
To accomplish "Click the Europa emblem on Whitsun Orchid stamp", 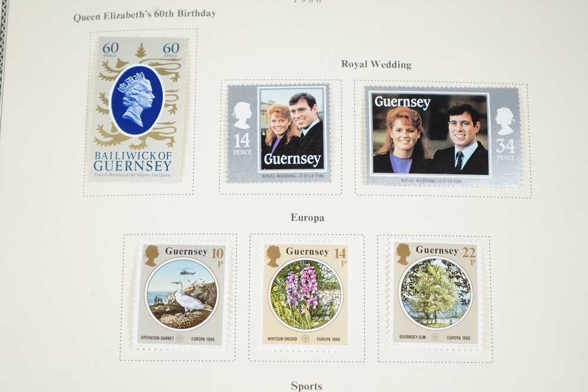I will tap(306, 339).
